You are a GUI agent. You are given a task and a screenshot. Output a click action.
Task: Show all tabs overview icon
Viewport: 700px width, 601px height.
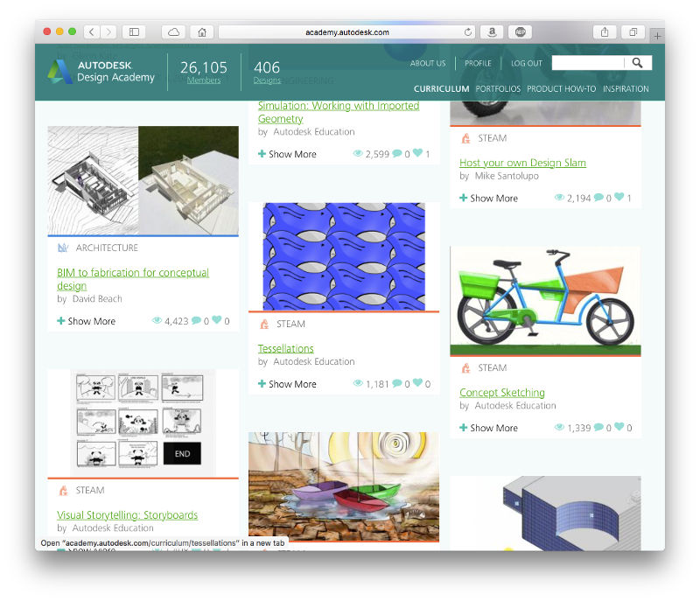click(x=633, y=31)
